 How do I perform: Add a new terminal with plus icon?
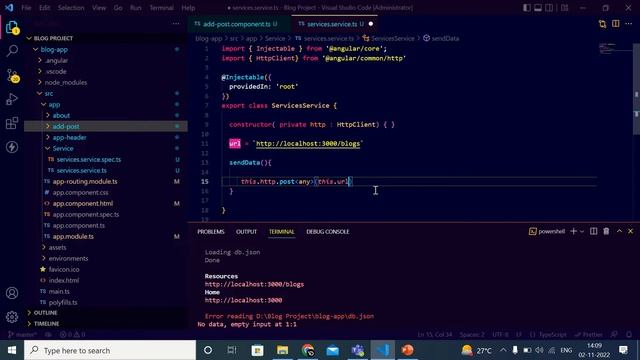[x=573, y=231]
